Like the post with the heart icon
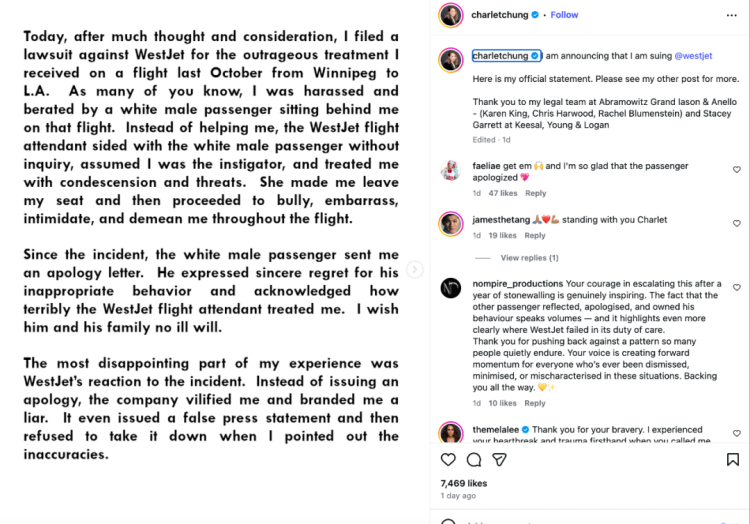Screen dimensions: 750x524 click(x=448, y=460)
